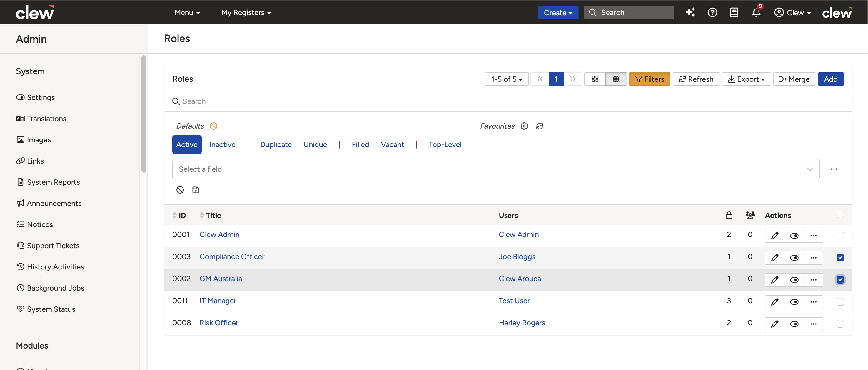Screen dimensions: 868x370
Task: Sort table by ID column
Action: pyautogui.click(x=179, y=215)
